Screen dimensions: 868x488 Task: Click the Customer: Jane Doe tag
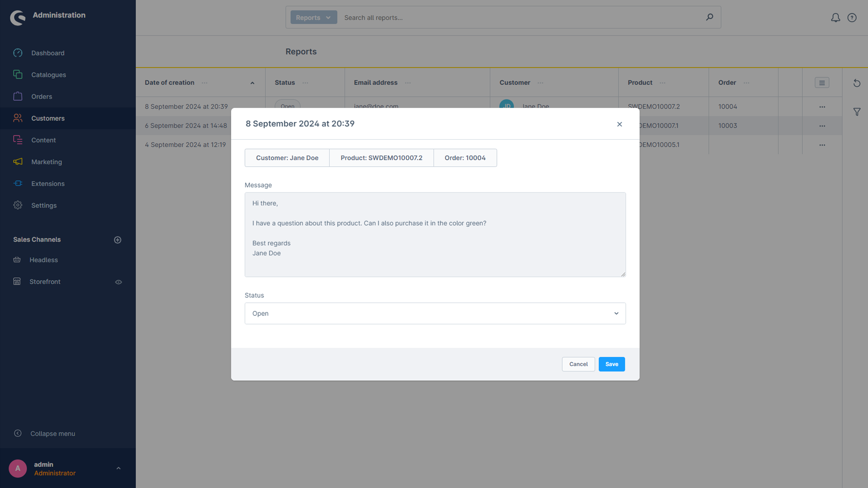pyautogui.click(x=287, y=157)
